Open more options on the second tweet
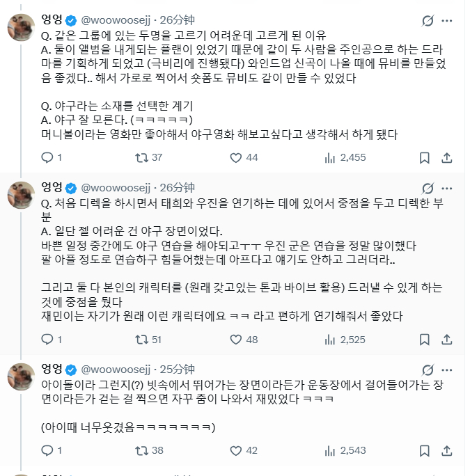 tap(446, 188)
